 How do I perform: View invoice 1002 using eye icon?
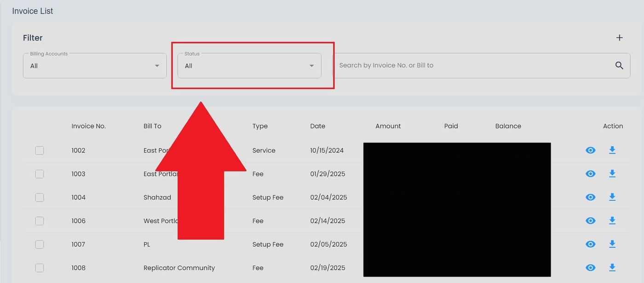pyautogui.click(x=590, y=150)
